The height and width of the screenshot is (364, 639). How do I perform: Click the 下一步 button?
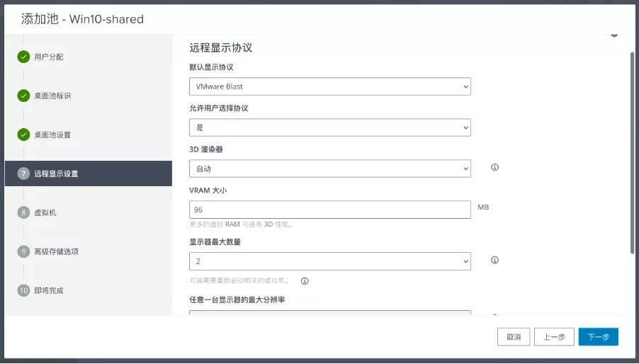(598, 337)
